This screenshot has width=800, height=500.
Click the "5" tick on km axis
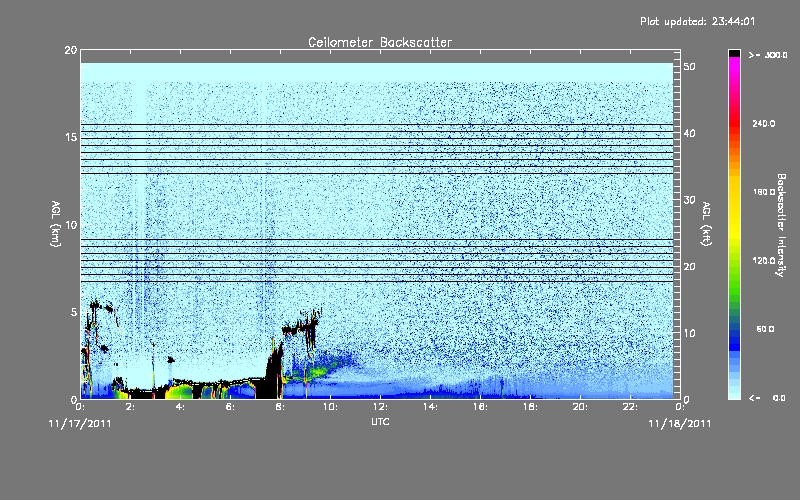pos(74,312)
